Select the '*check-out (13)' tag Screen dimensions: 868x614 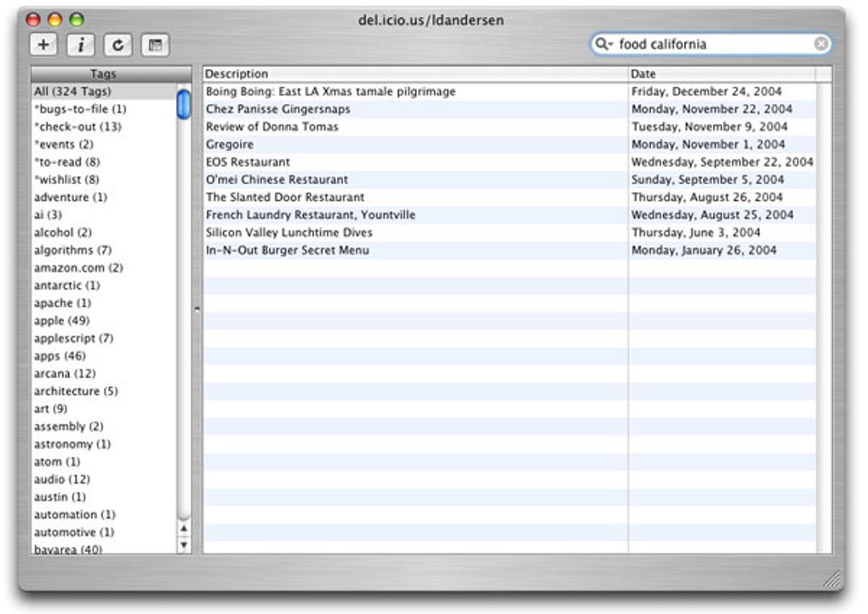(104, 127)
